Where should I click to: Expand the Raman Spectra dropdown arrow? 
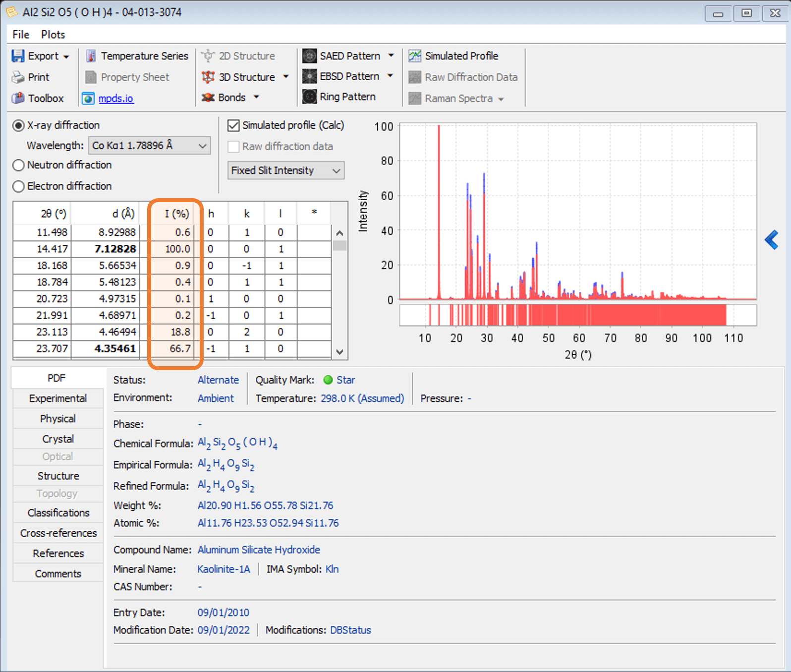pyautogui.click(x=501, y=99)
